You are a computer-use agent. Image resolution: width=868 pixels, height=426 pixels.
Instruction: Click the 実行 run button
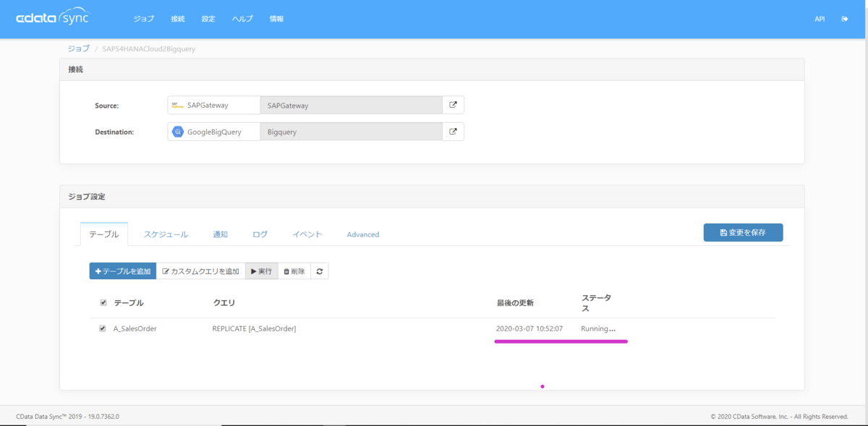261,271
